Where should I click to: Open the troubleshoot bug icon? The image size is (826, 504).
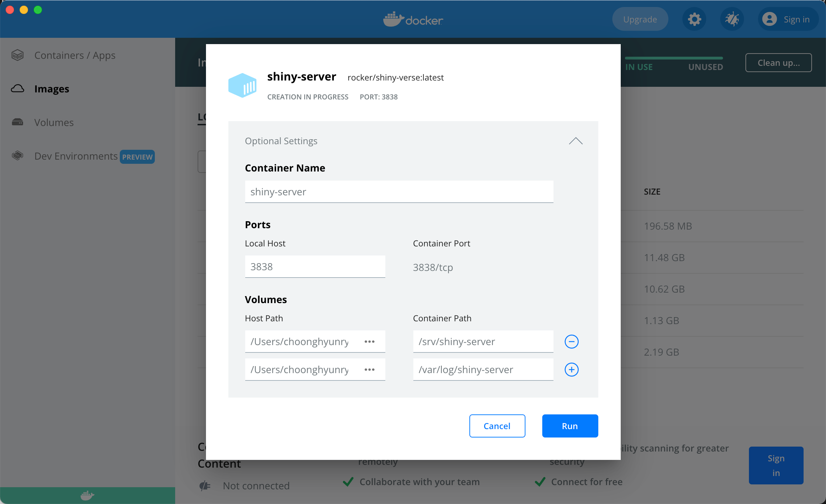pos(732,19)
